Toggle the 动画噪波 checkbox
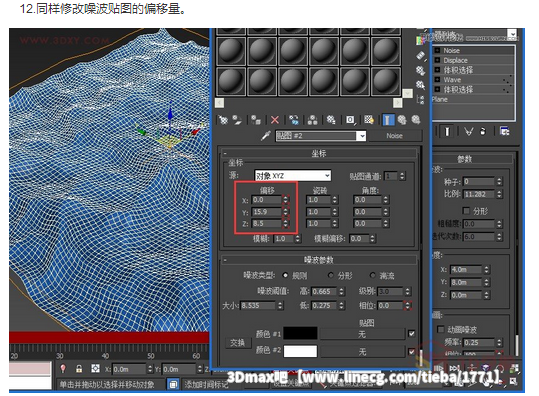The image size is (539, 396). 441,329
